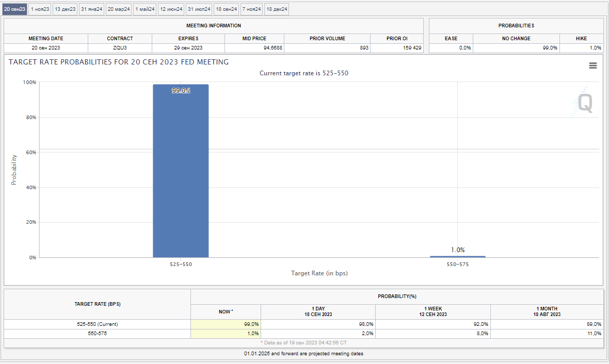Click the 1 DAY value 98,0%

[x=366, y=324]
